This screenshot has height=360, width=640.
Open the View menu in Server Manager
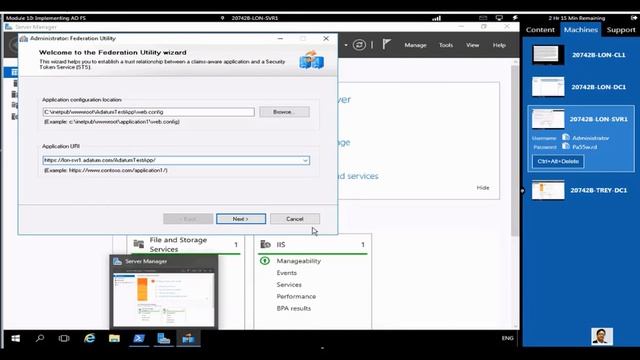pyautogui.click(x=472, y=45)
